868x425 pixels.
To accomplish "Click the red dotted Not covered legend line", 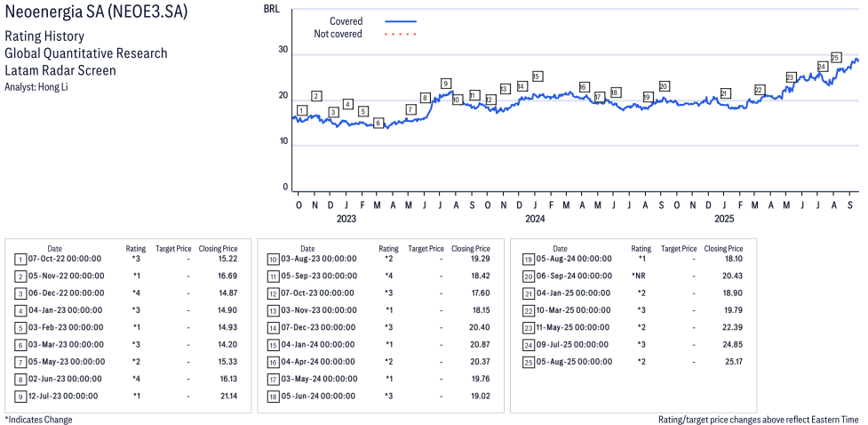I will coord(400,35).
